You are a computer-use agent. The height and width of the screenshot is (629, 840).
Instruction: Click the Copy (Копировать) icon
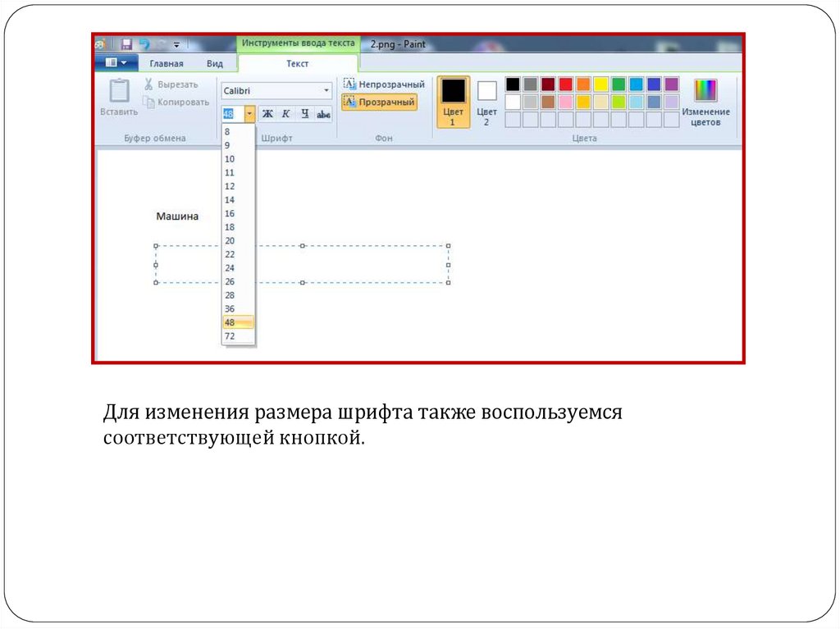pos(149,103)
